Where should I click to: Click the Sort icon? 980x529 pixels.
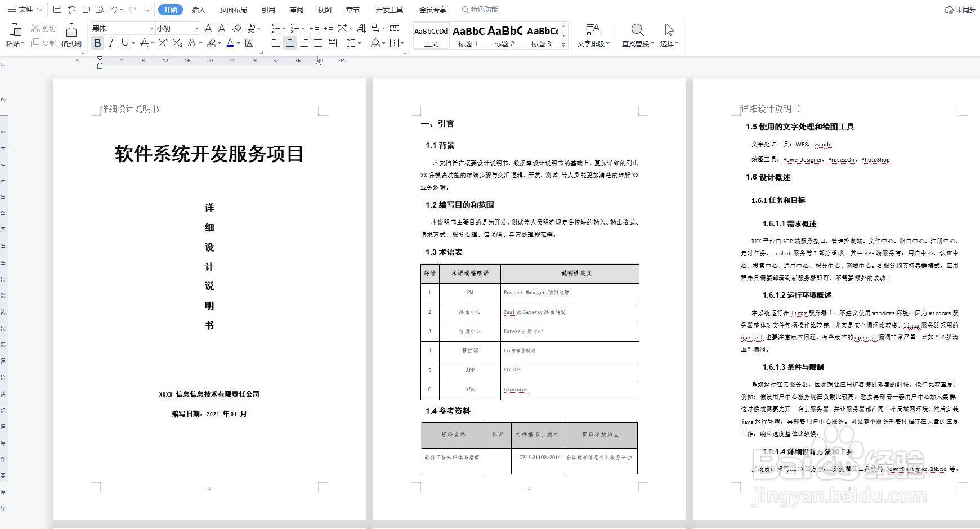click(361, 28)
